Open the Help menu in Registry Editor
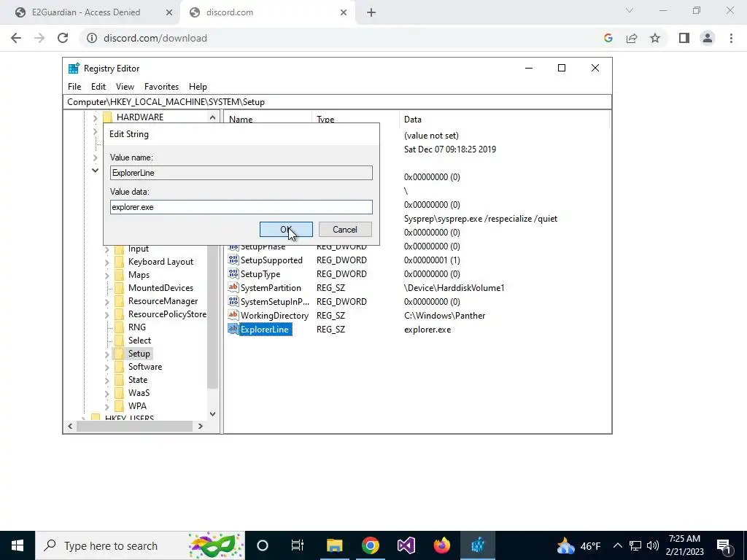 click(x=198, y=87)
